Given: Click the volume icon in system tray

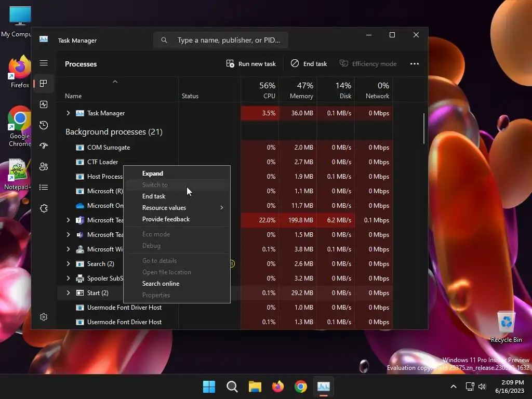Looking at the screenshot, I should pyautogui.click(x=482, y=387).
